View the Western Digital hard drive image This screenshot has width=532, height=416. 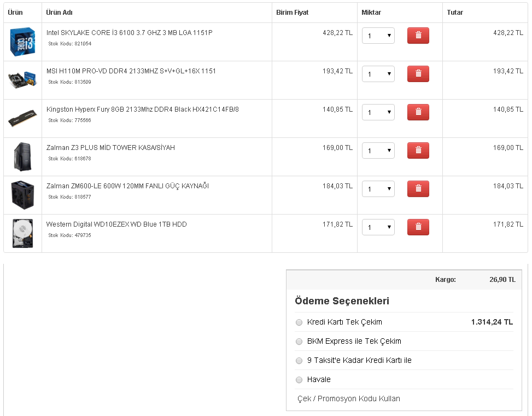(22, 233)
